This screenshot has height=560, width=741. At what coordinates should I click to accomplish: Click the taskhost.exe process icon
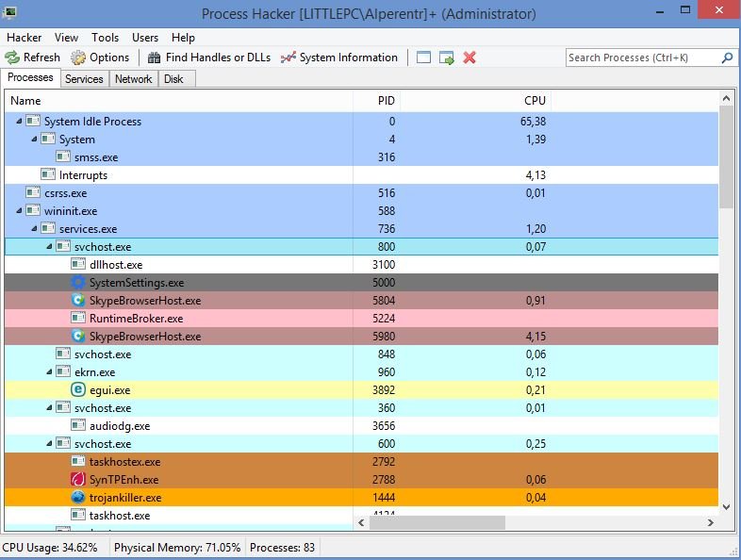coord(78,515)
